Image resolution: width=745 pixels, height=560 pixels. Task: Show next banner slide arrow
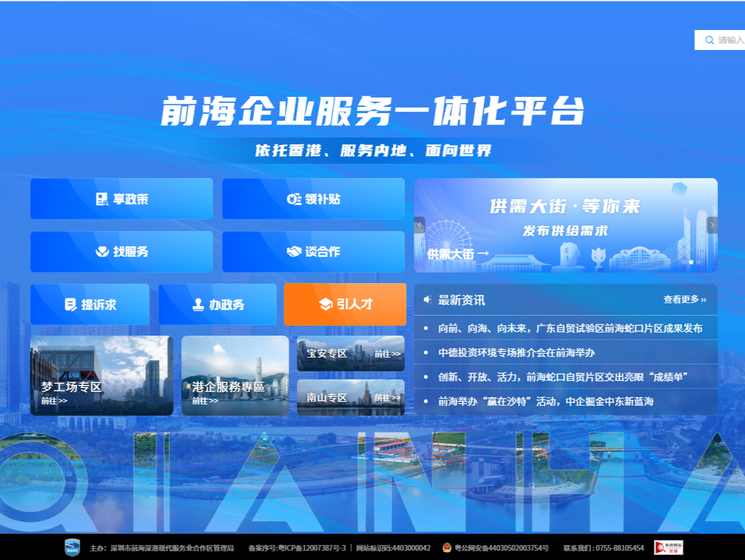pyautogui.click(x=712, y=225)
